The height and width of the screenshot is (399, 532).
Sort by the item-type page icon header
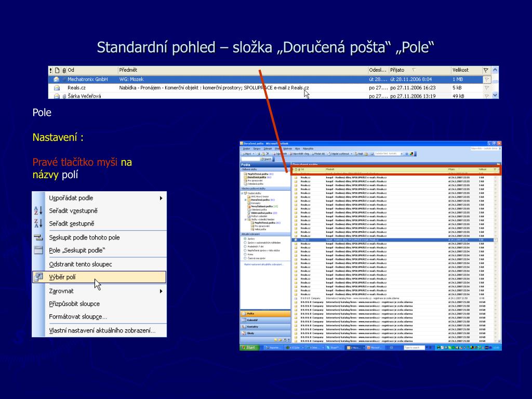coord(57,70)
